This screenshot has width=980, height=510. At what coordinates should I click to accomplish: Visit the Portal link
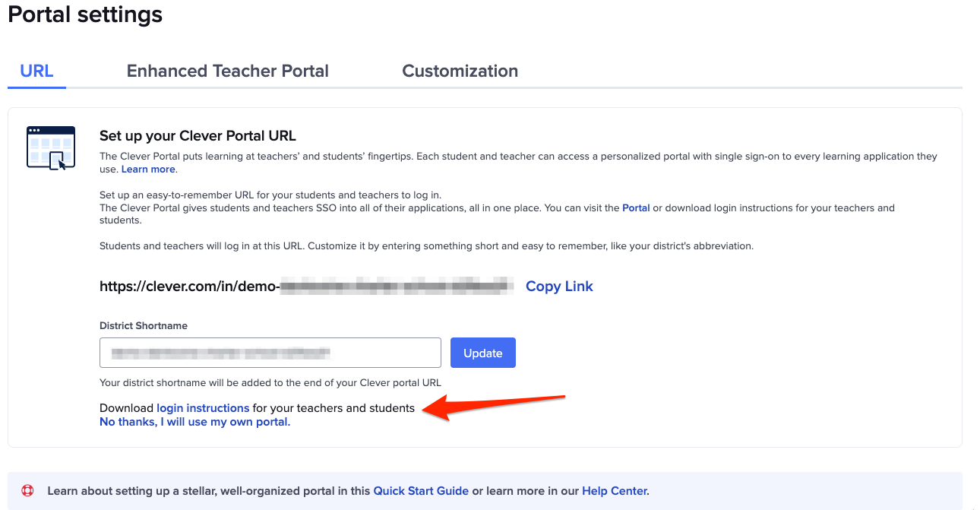(x=636, y=207)
